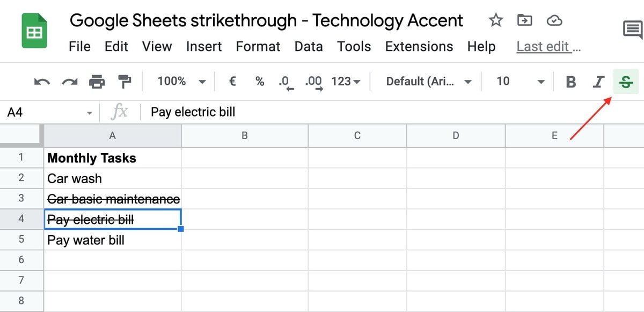
Task: Redo the last action
Action: [x=69, y=82]
